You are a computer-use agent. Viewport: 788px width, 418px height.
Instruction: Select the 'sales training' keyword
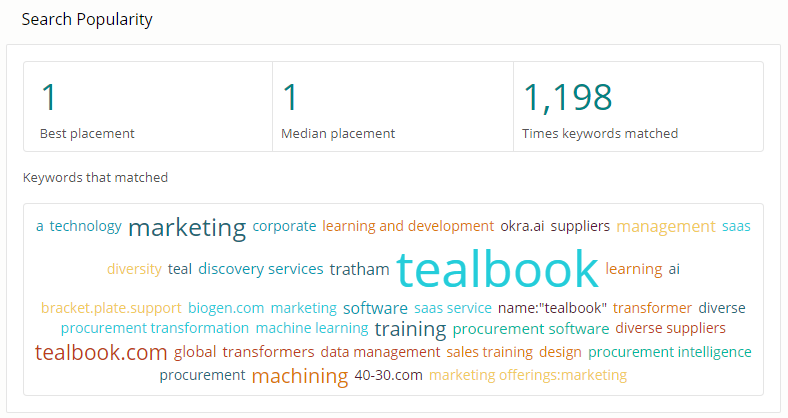489,352
